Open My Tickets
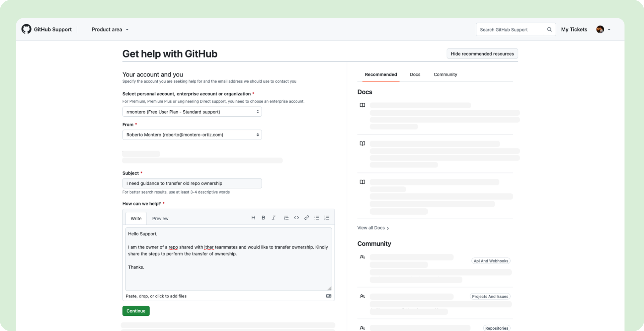The width and height of the screenshot is (644, 331). [x=574, y=30]
